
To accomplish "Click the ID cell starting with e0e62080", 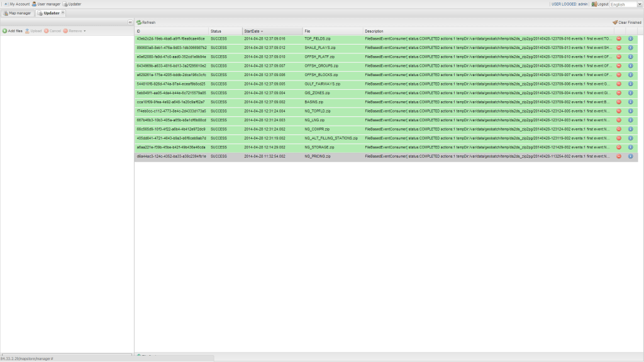I will 171,57.
